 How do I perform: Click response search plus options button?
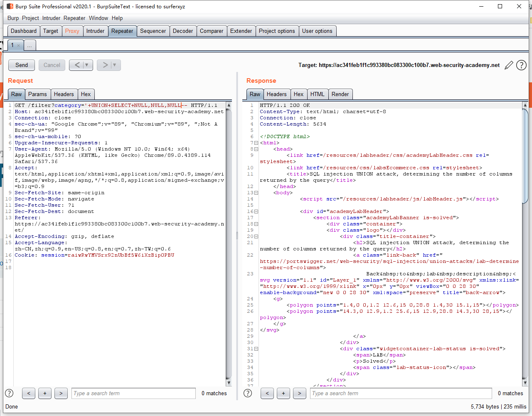click(x=283, y=393)
